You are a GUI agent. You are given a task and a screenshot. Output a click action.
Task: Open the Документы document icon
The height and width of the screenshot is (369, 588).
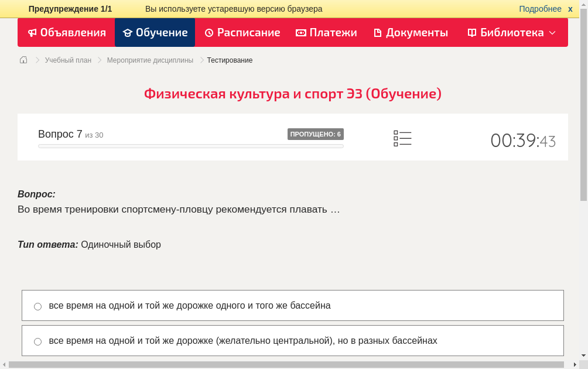pyautogui.click(x=377, y=33)
